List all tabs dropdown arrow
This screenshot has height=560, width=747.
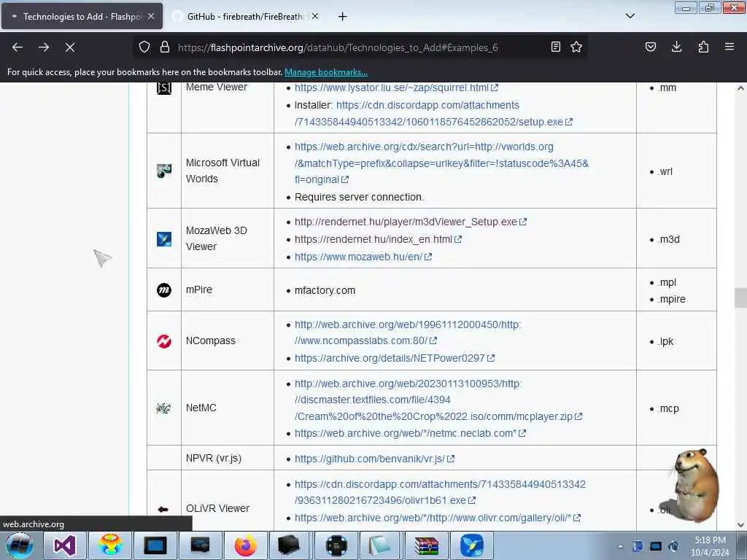tap(630, 16)
